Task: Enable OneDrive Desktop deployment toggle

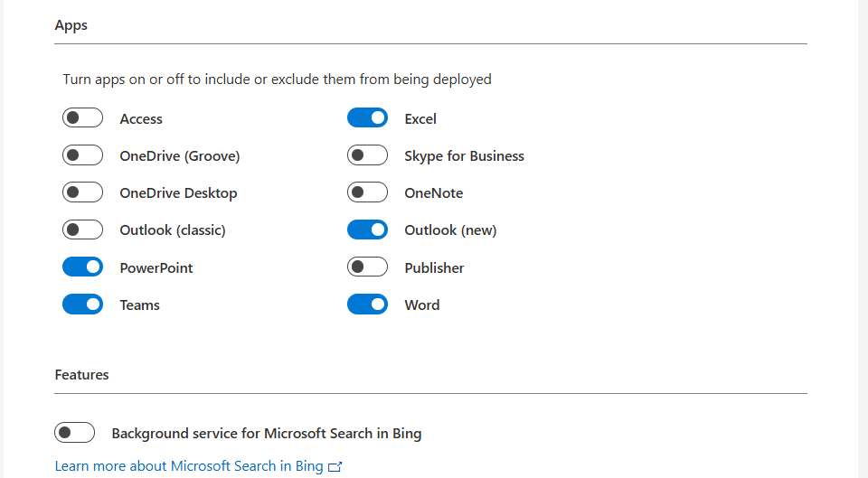Action: coord(82,192)
